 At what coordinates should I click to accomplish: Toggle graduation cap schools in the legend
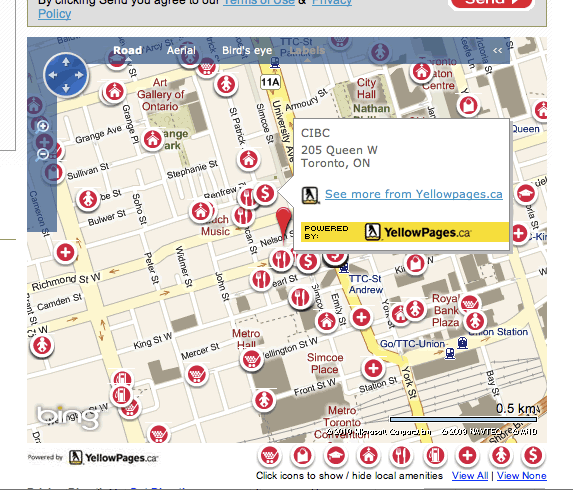click(x=335, y=456)
